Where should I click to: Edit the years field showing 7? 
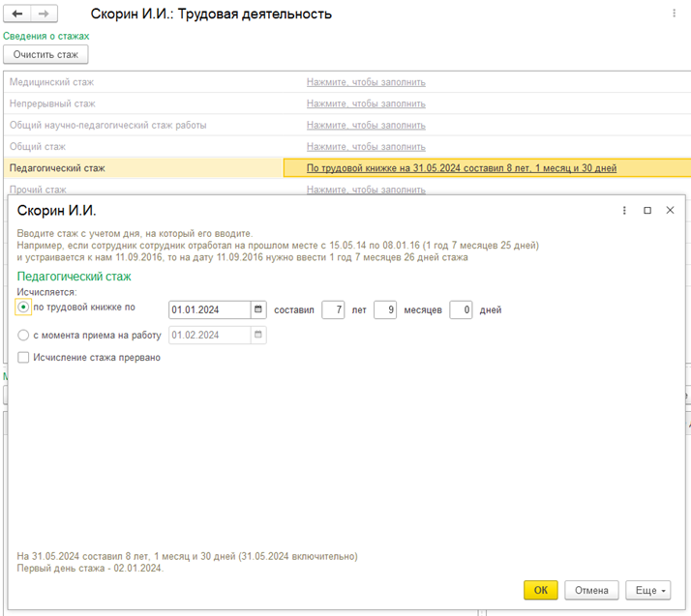[333, 309]
